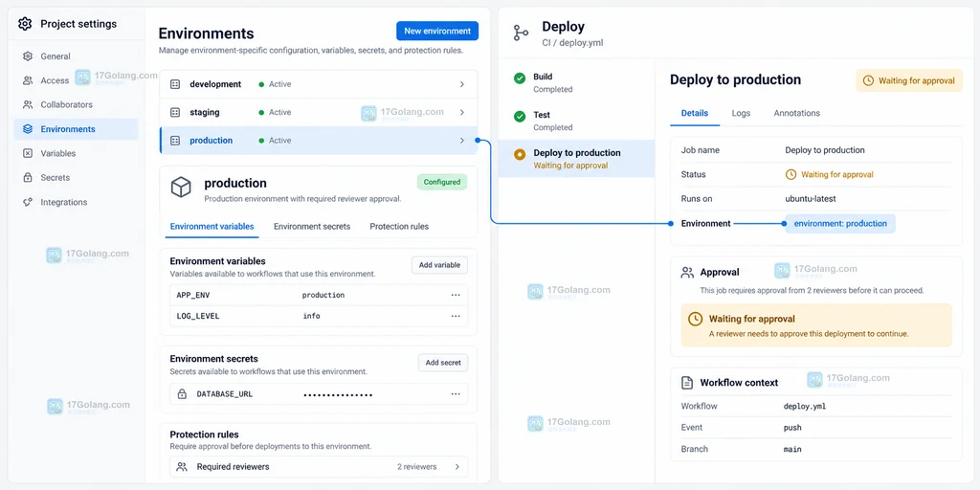Click the Build completed checkmark icon

click(x=520, y=78)
